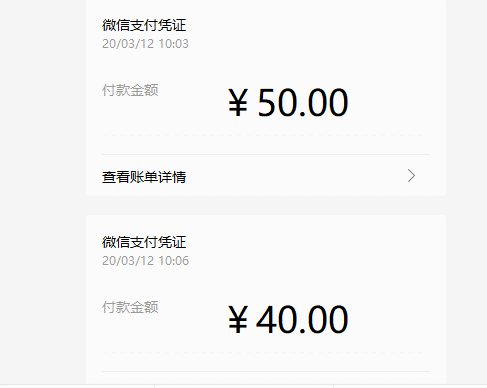The width and height of the screenshot is (487, 388).
Task: Click the divider line below ¥40.00
Action: [x=266, y=371]
